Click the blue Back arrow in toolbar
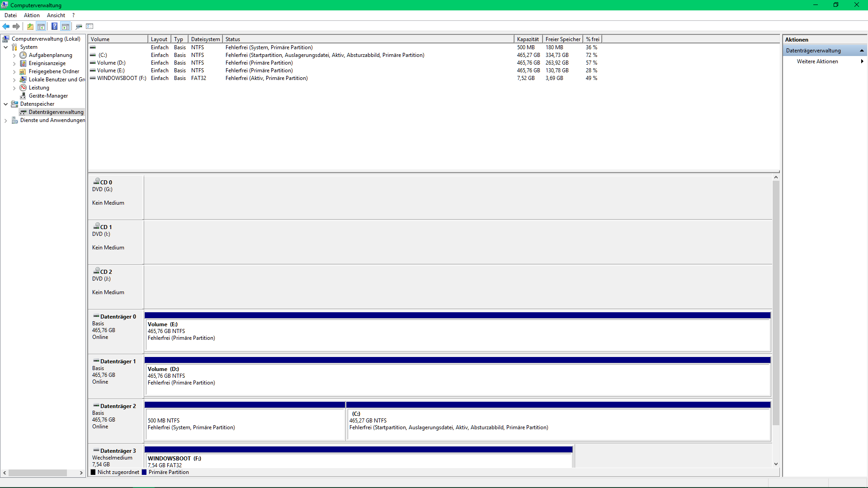 6,26
